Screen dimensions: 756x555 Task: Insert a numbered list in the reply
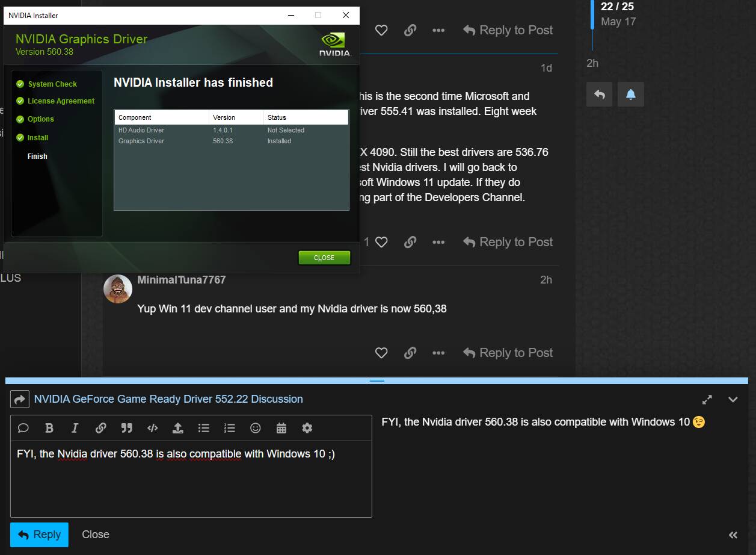[x=229, y=428]
